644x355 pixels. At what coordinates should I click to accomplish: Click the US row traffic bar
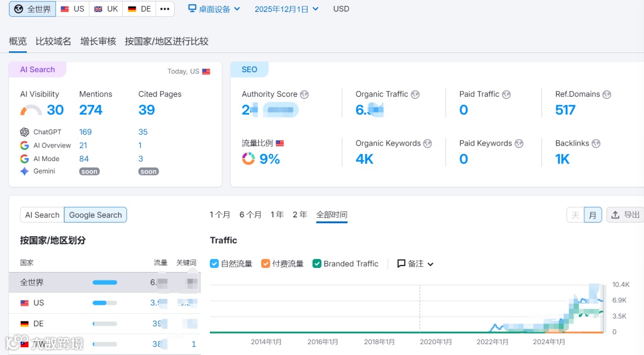click(x=105, y=303)
